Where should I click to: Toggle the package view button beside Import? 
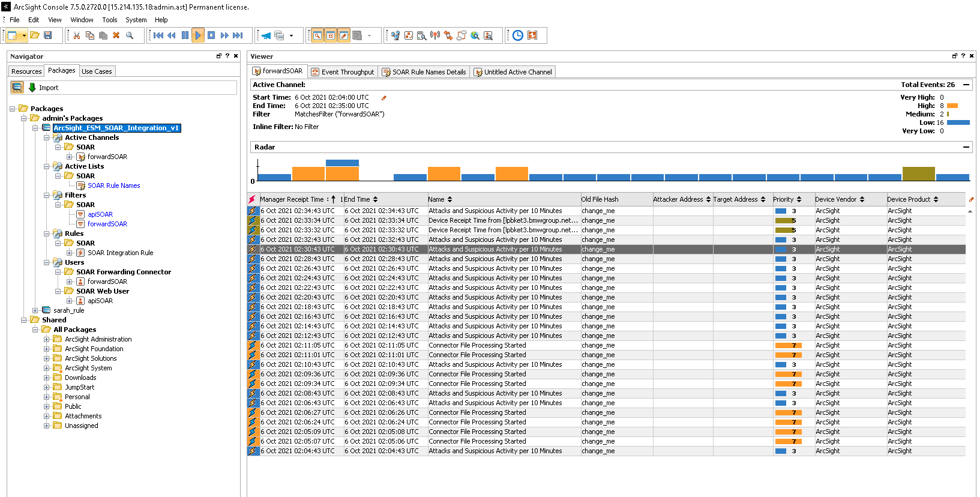pos(17,88)
